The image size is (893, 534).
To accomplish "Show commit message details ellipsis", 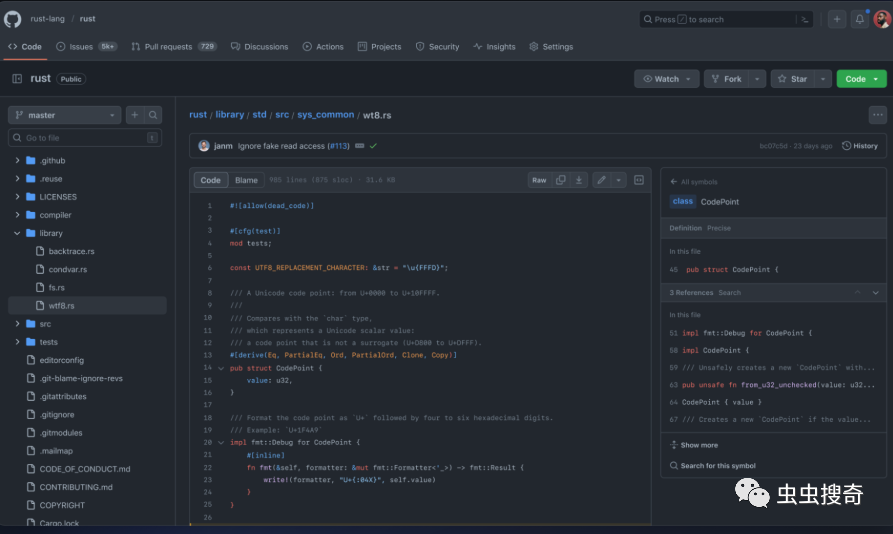I will pyautogui.click(x=359, y=146).
